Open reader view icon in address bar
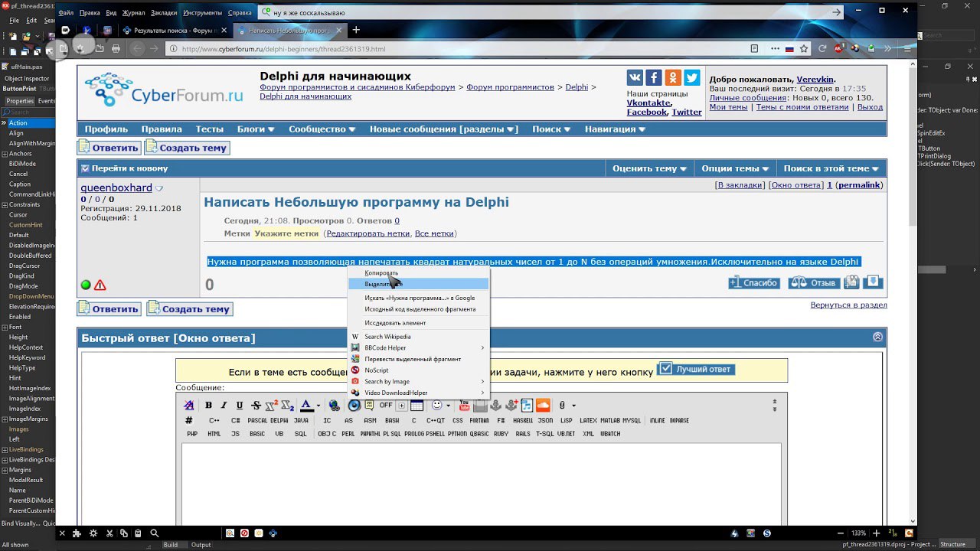This screenshot has width=980, height=551. click(754, 48)
